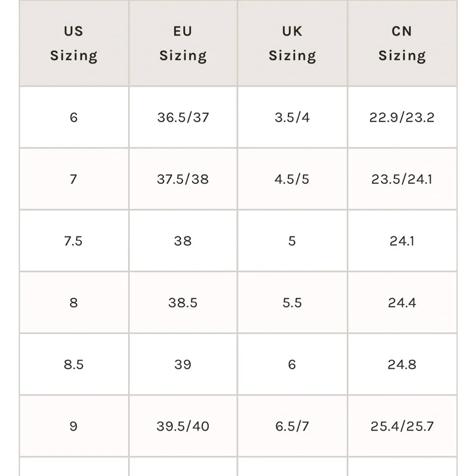Select US size 7.5 cell
The image size is (476, 476).
pos(74,241)
